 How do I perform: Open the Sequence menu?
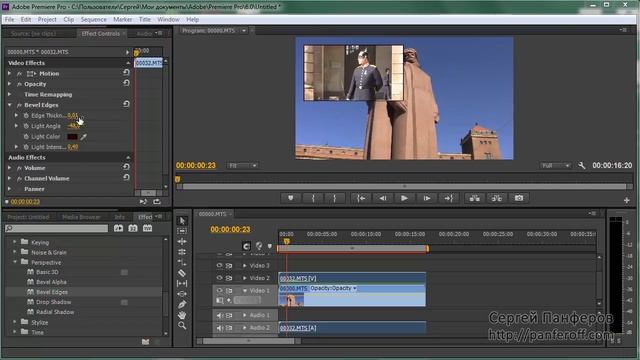(x=93, y=19)
